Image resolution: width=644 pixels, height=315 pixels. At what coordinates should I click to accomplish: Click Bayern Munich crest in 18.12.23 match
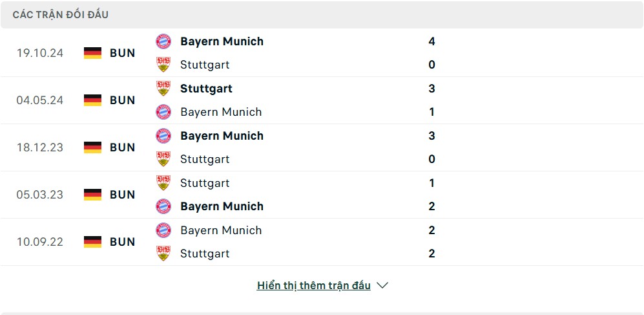pyautogui.click(x=163, y=136)
